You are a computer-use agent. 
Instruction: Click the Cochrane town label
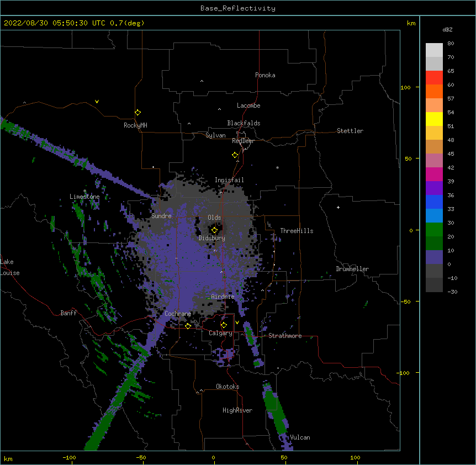pos(178,314)
